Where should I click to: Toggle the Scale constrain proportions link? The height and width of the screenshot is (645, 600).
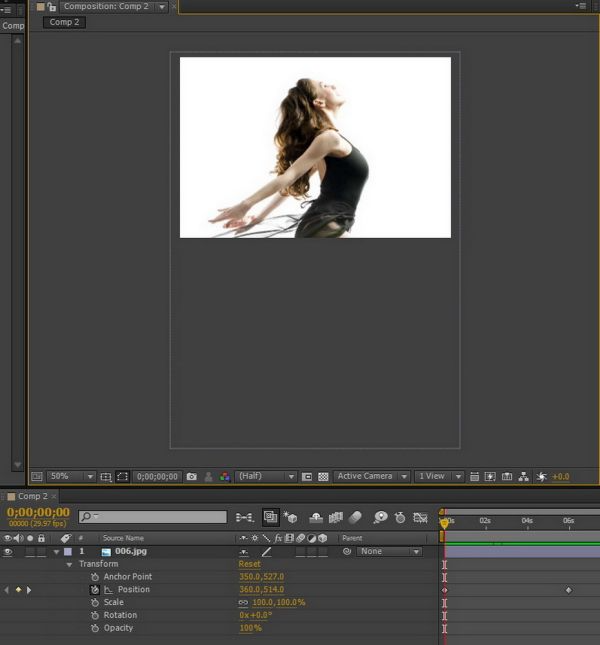click(x=243, y=603)
